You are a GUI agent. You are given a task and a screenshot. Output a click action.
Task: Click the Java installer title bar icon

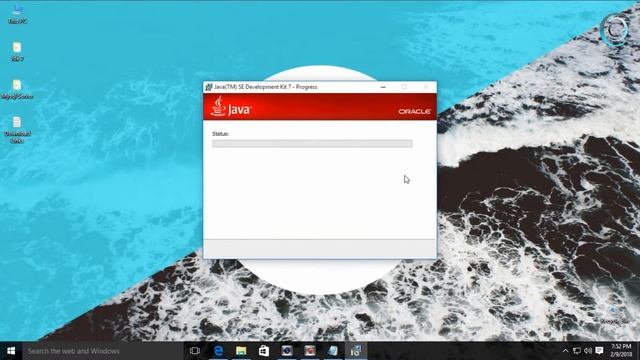coord(209,87)
